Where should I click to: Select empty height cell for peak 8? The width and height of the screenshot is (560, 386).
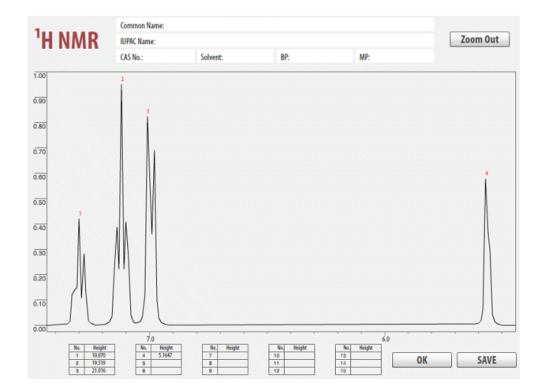(x=233, y=363)
